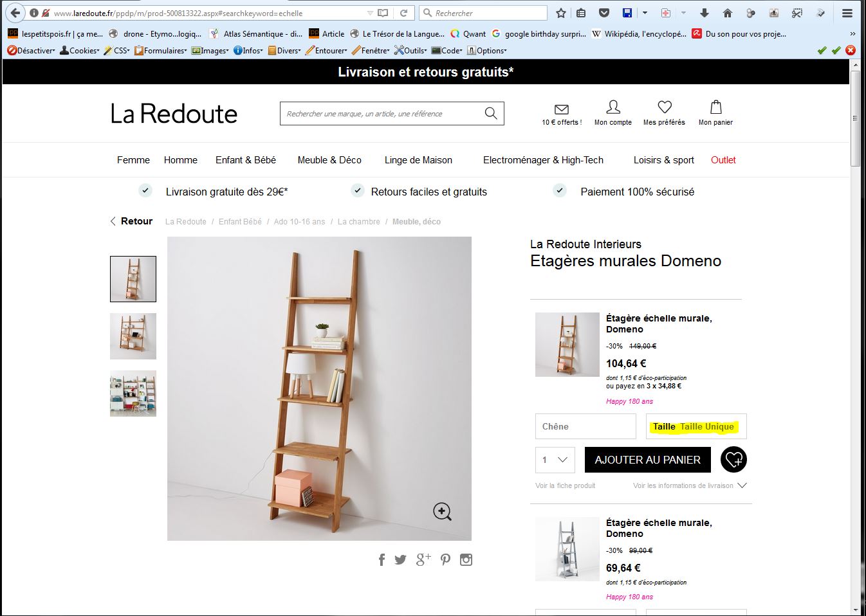Click the blue floppy disk save icon
This screenshot has width=866, height=616.
pos(627,13)
